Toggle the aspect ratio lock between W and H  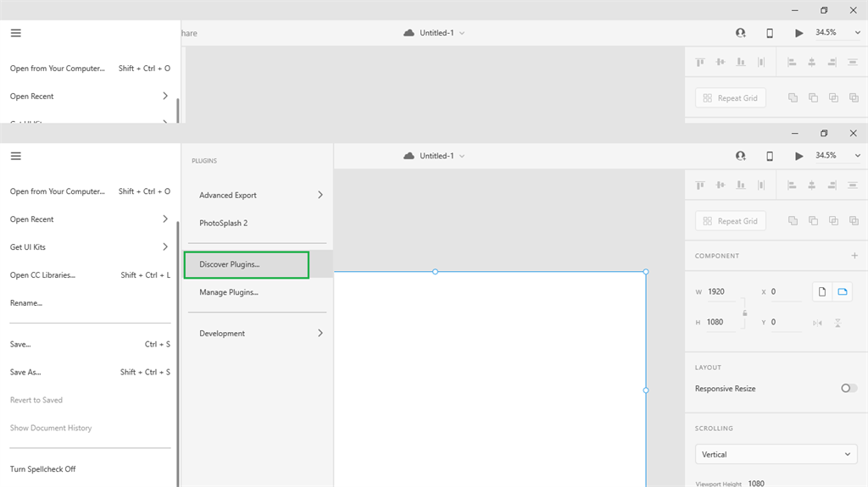click(x=745, y=313)
